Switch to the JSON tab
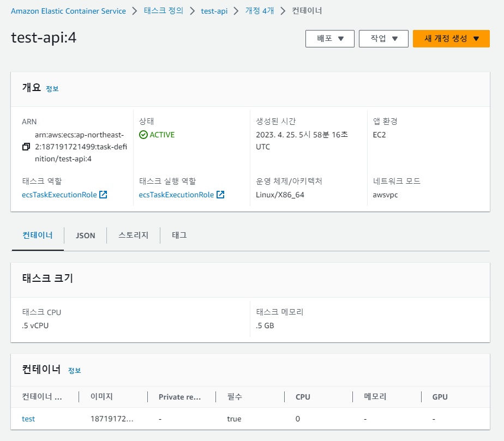This screenshot has width=504, height=441. point(85,235)
